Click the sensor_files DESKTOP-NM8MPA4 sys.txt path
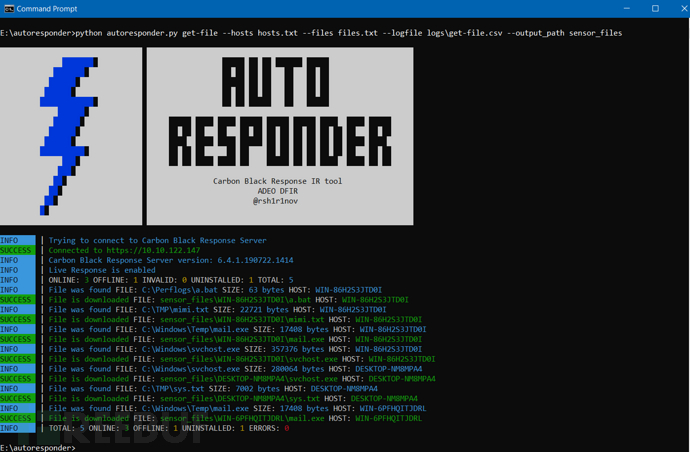Screen dimensions: 690x452 [240, 398]
